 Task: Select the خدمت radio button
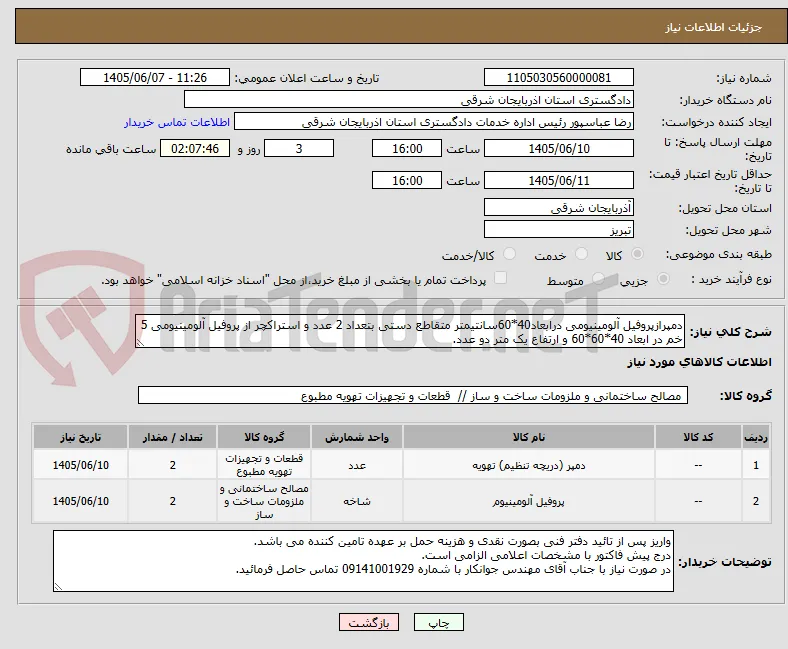581,254
